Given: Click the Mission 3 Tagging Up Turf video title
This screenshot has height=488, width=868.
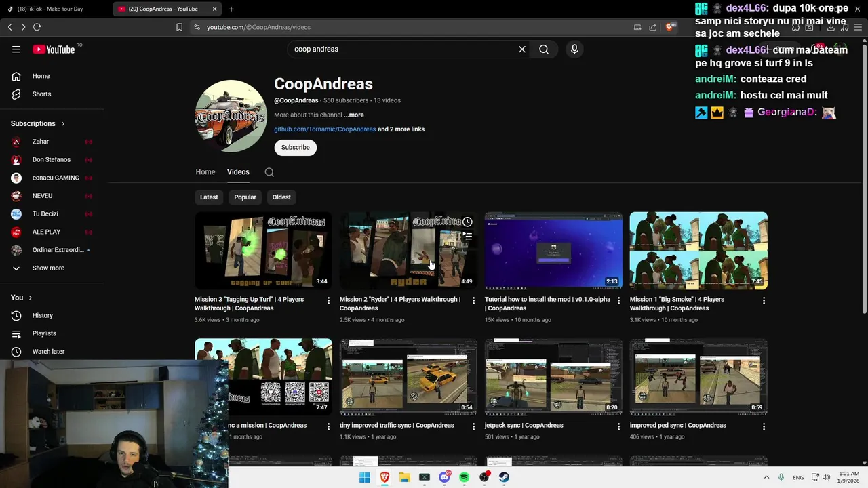Looking at the screenshot, I should [x=249, y=304].
